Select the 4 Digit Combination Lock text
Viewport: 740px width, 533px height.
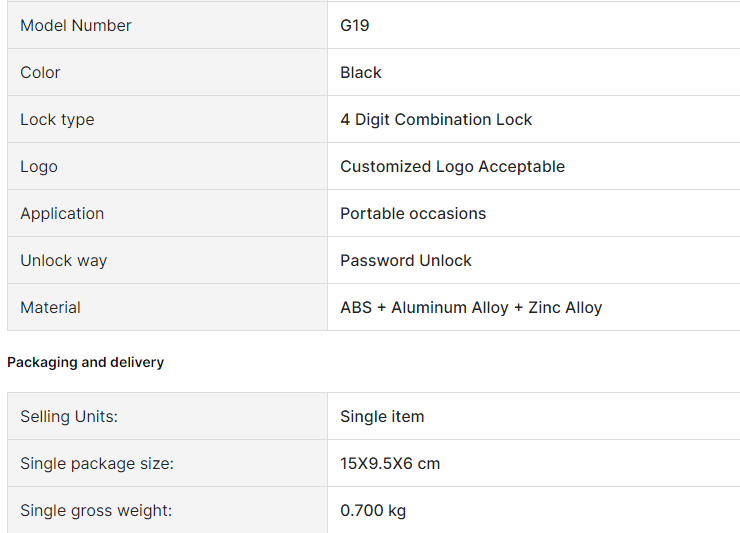(436, 119)
